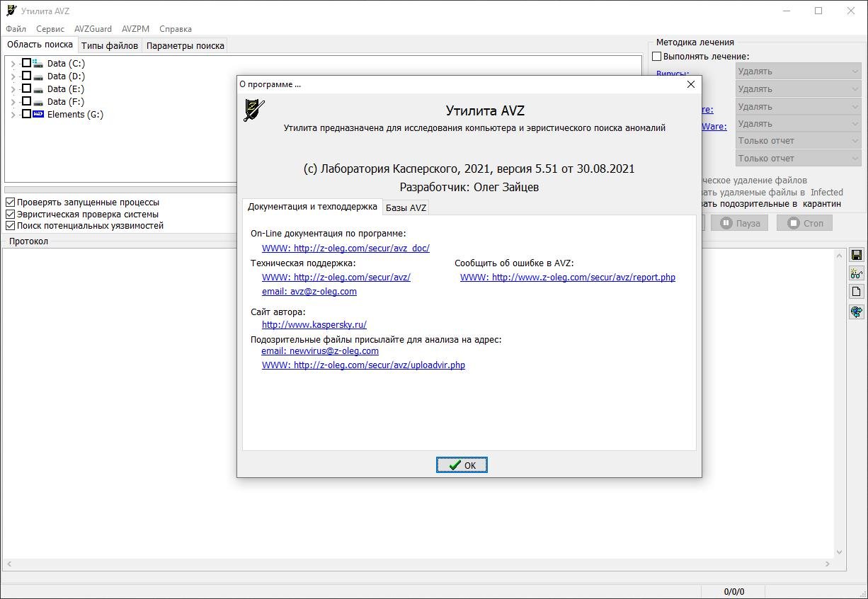Enable the 'Выполнять лечение' checkbox
This screenshot has height=599, width=868.
(x=656, y=57)
